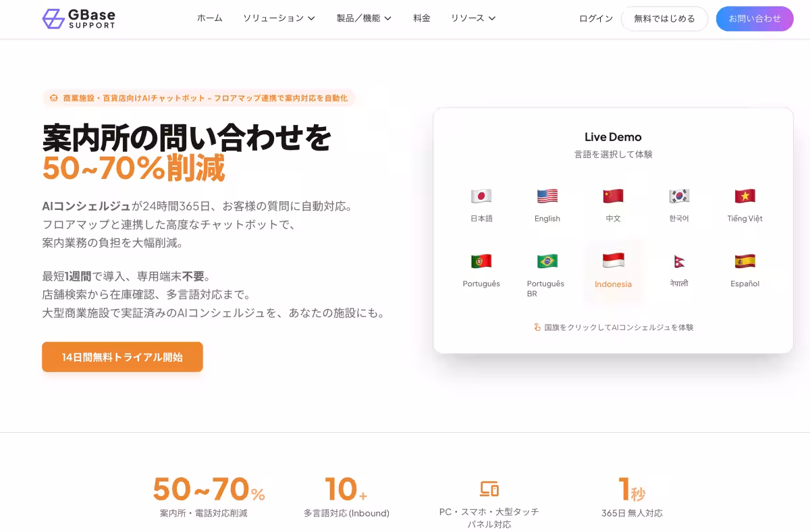Screen dimensions: 810x532
Task: Select the Japanese flag for 日本語 demo
Action: (481, 196)
